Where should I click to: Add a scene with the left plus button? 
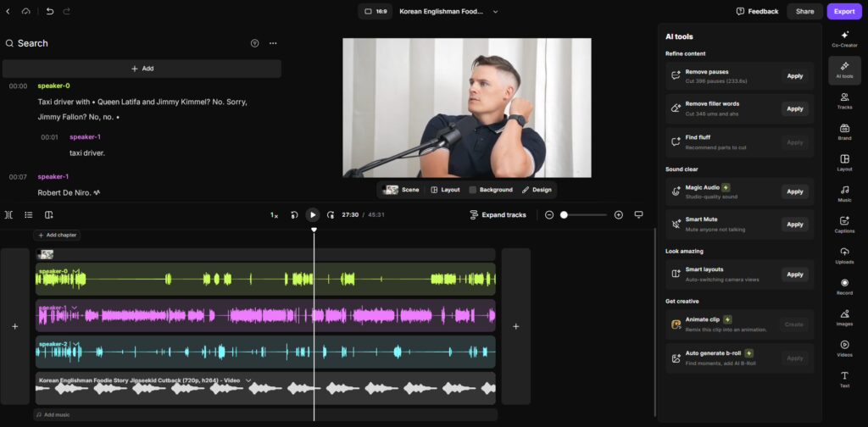coord(15,326)
